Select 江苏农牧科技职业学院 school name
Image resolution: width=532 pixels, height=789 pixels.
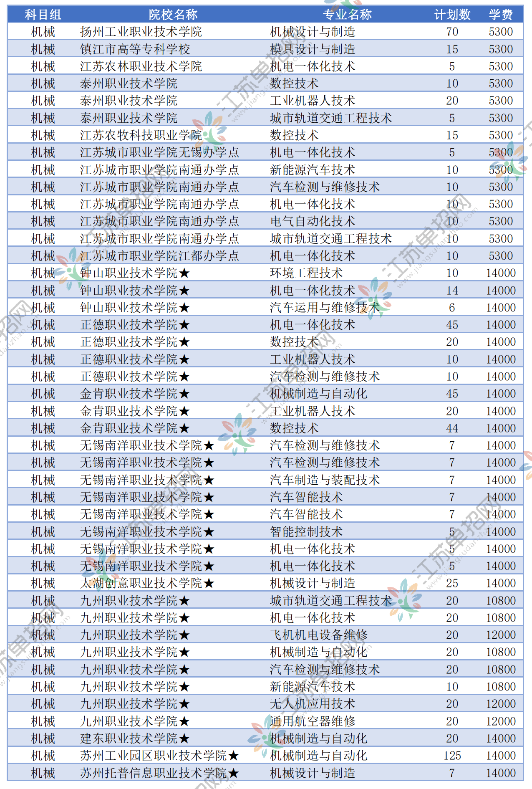tap(141, 135)
